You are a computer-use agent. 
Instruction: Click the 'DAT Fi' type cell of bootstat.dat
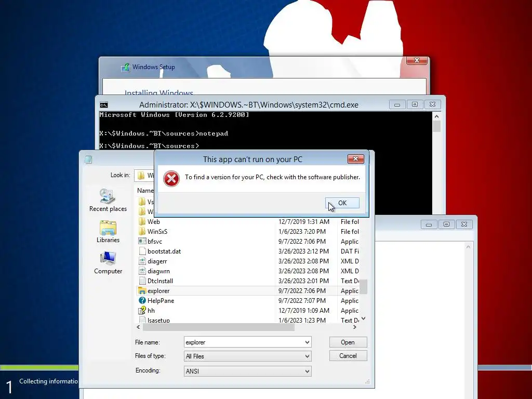point(350,251)
